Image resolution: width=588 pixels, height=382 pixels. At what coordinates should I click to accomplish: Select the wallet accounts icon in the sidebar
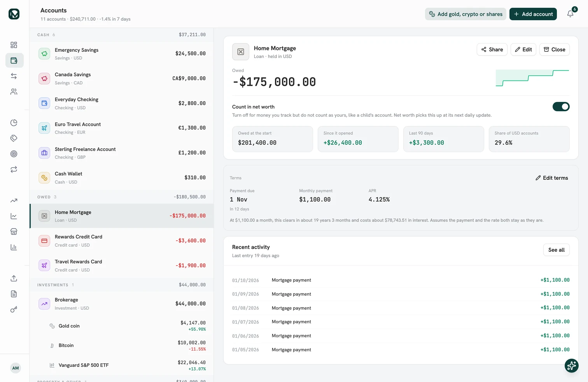pyautogui.click(x=14, y=61)
